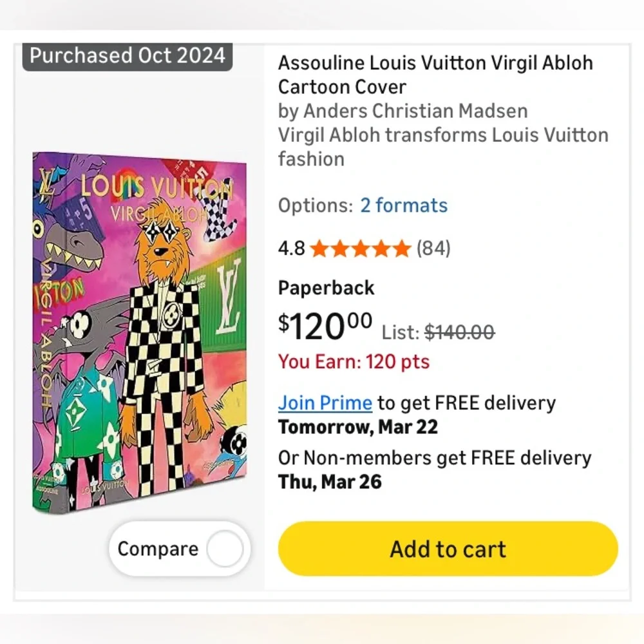
Task: Click the 4.8 rating score
Action: [x=291, y=248]
